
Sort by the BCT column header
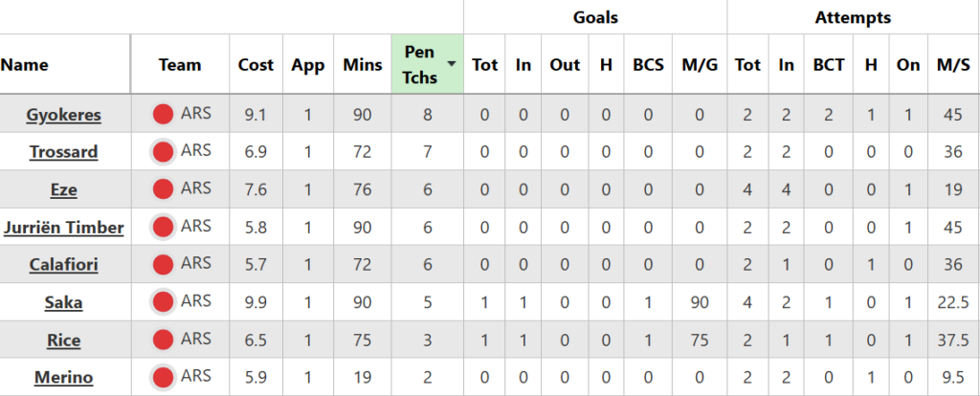pyautogui.click(x=829, y=64)
